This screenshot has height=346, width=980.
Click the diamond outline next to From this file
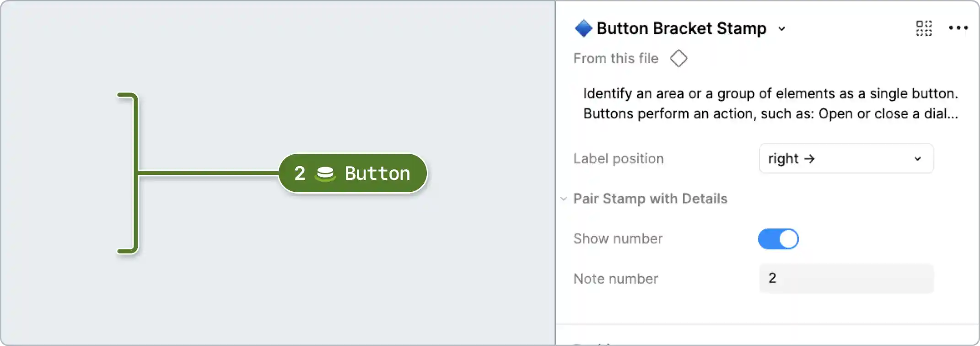tap(678, 58)
